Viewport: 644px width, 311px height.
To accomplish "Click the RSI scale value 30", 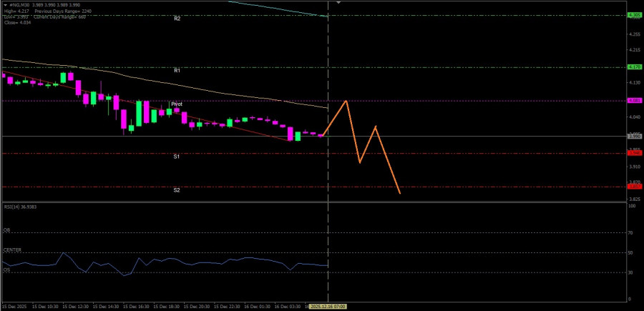I will pos(632,272).
